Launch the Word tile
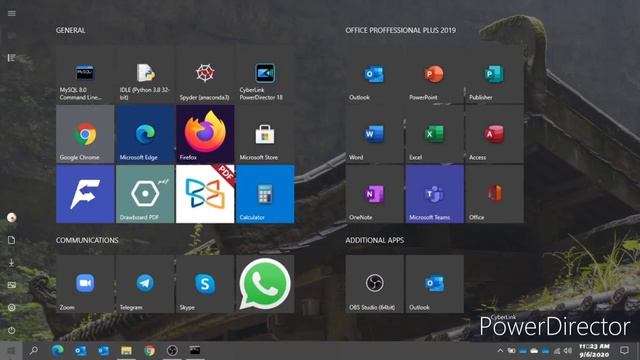Image resolution: width=640 pixels, height=360 pixels. pos(374,134)
